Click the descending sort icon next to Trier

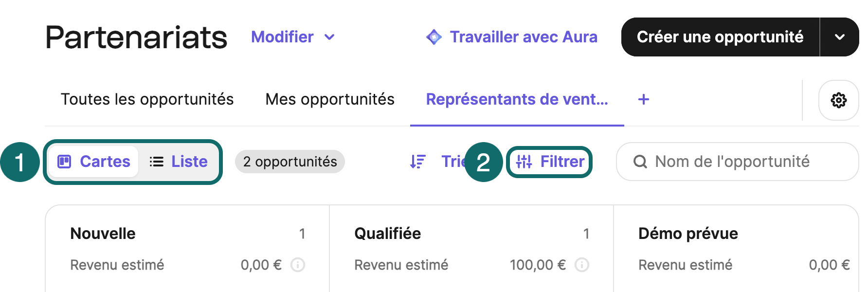[417, 162]
